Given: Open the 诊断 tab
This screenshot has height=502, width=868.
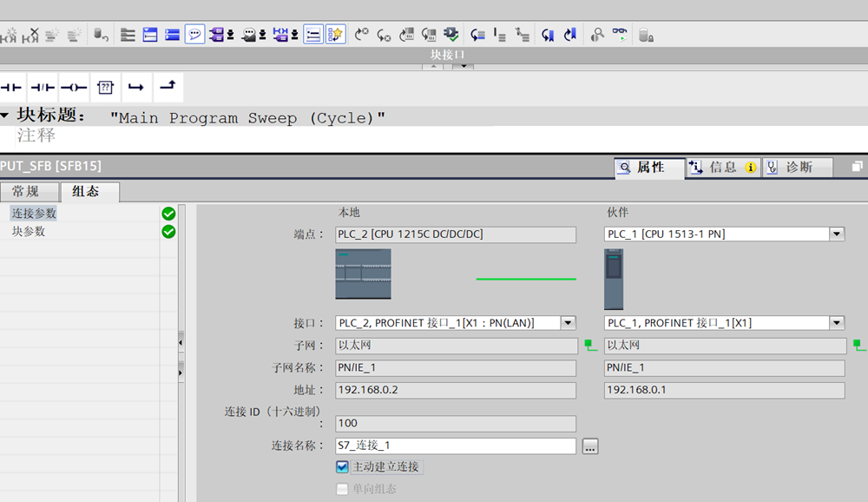Looking at the screenshot, I should click(x=798, y=168).
